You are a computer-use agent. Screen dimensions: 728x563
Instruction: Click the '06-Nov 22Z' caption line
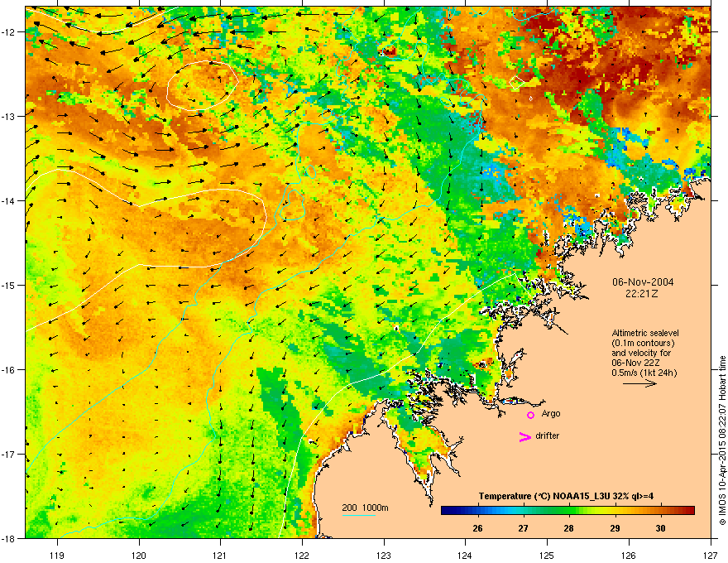(635, 363)
